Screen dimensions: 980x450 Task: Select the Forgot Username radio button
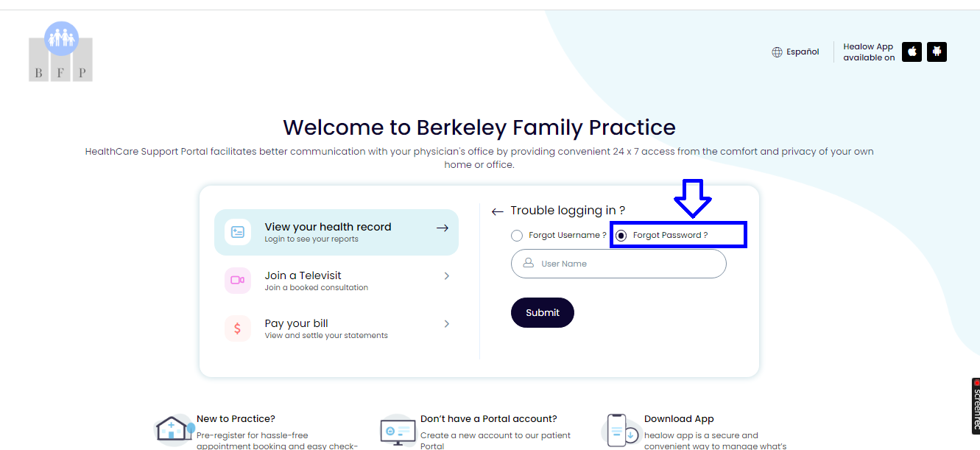(516, 235)
